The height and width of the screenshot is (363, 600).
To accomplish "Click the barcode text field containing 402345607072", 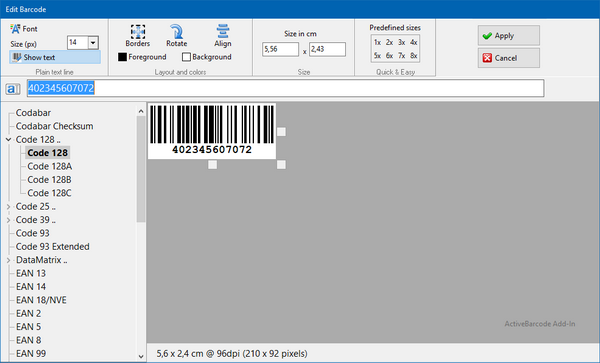I will (285, 88).
